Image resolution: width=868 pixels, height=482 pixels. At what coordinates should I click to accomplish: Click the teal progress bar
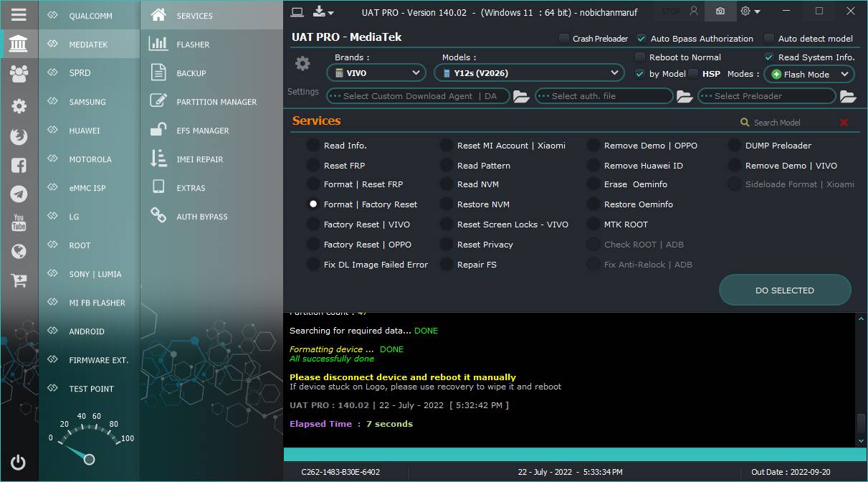pyautogui.click(x=575, y=455)
